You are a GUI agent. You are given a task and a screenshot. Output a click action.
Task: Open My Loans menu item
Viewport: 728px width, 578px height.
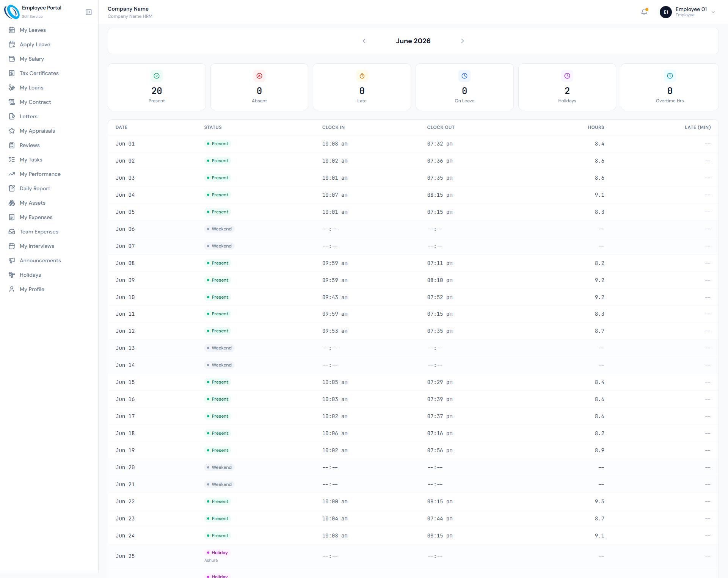point(49,88)
